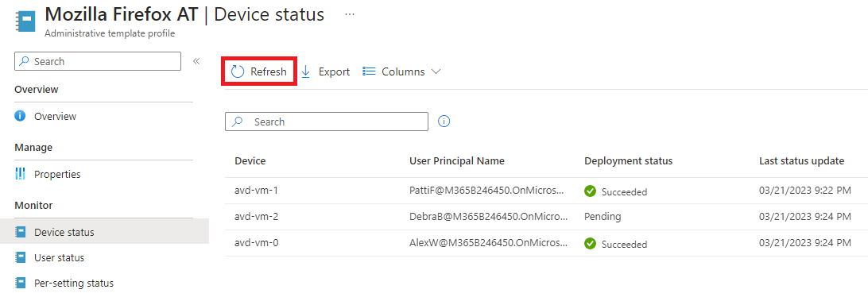Image resolution: width=868 pixels, height=301 pixels.
Task: Click the Per-setting status notebook icon
Action: [x=21, y=284]
